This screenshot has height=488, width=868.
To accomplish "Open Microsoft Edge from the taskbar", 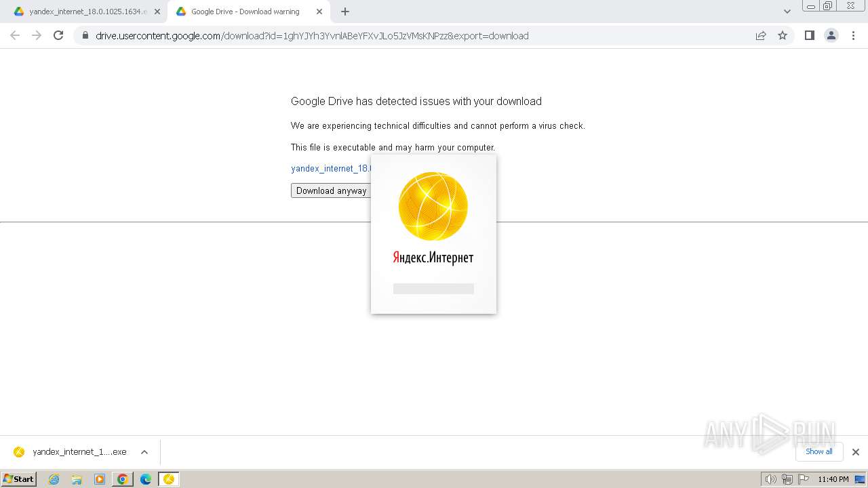I will pyautogui.click(x=146, y=479).
